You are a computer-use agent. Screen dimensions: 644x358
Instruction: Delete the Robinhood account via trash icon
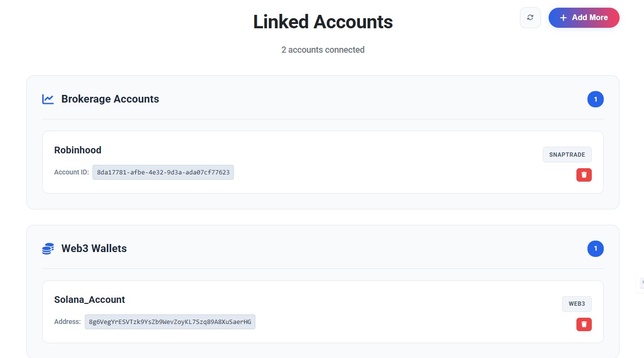tap(584, 174)
